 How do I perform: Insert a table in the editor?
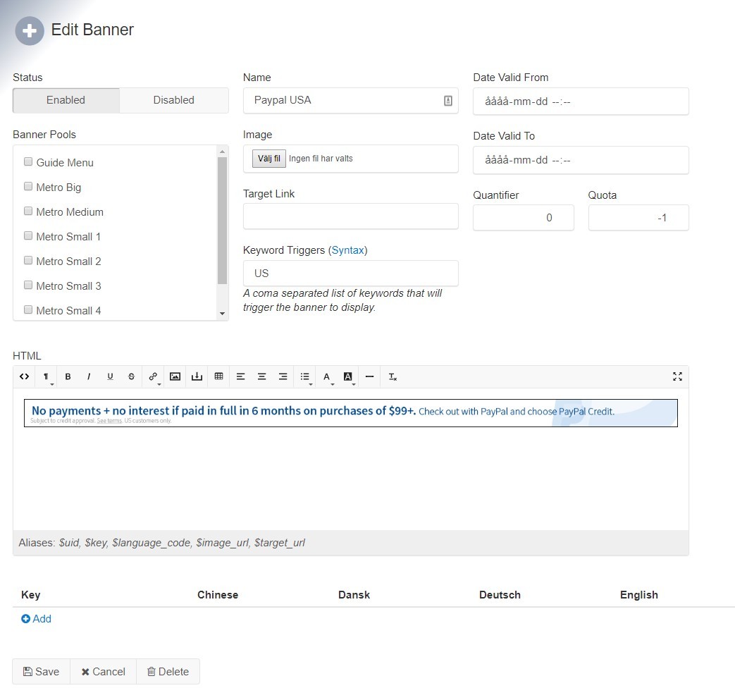click(218, 376)
